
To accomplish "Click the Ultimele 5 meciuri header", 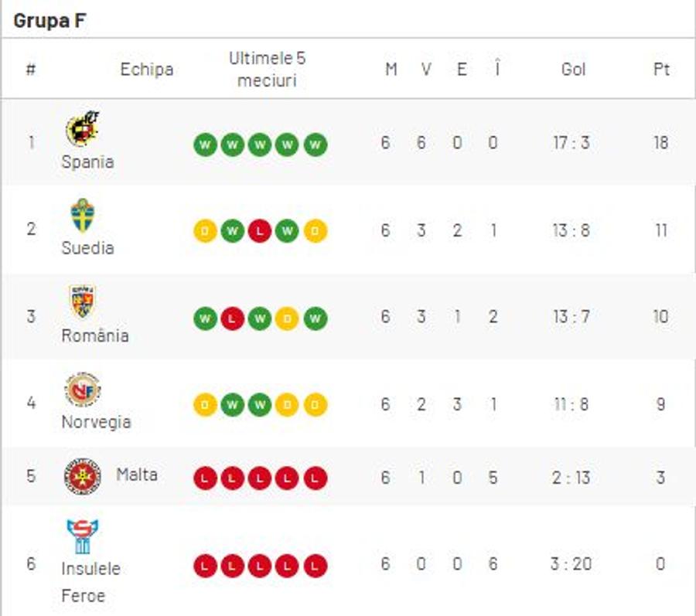I will click(x=268, y=70).
